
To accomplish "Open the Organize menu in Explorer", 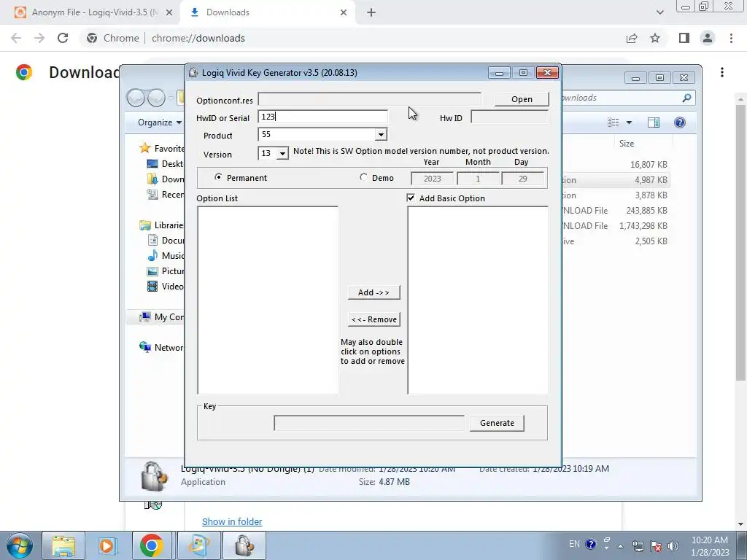I will tap(160, 122).
